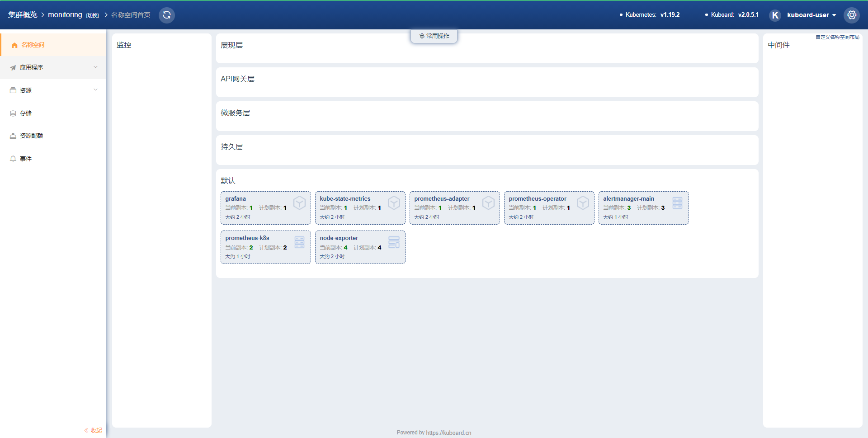Image resolution: width=868 pixels, height=438 pixels.
Task: Expand the 资源 sidebar menu
Action: 53,90
